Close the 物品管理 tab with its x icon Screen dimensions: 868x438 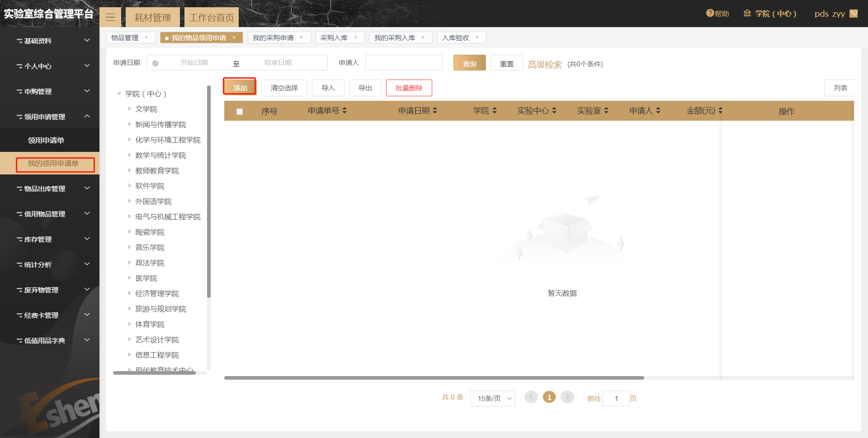pyautogui.click(x=146, y=38)
